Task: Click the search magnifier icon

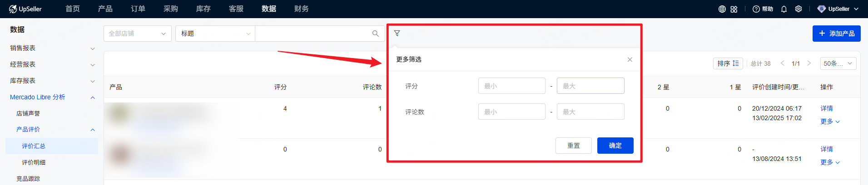Action: click(x=375, y=34)
